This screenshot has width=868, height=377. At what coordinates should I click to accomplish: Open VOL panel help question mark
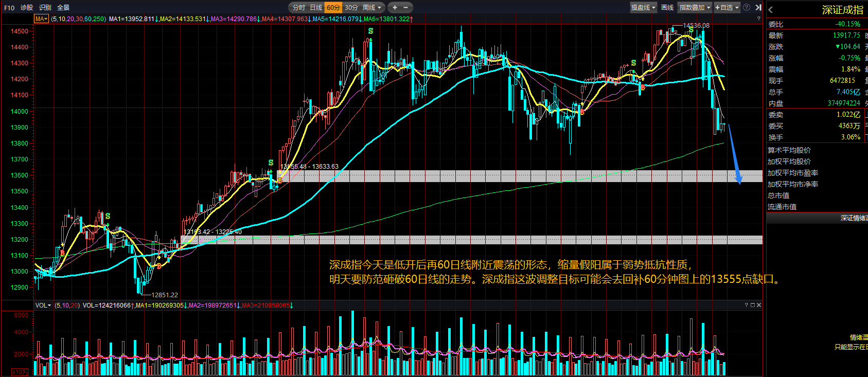click(746, 305)
